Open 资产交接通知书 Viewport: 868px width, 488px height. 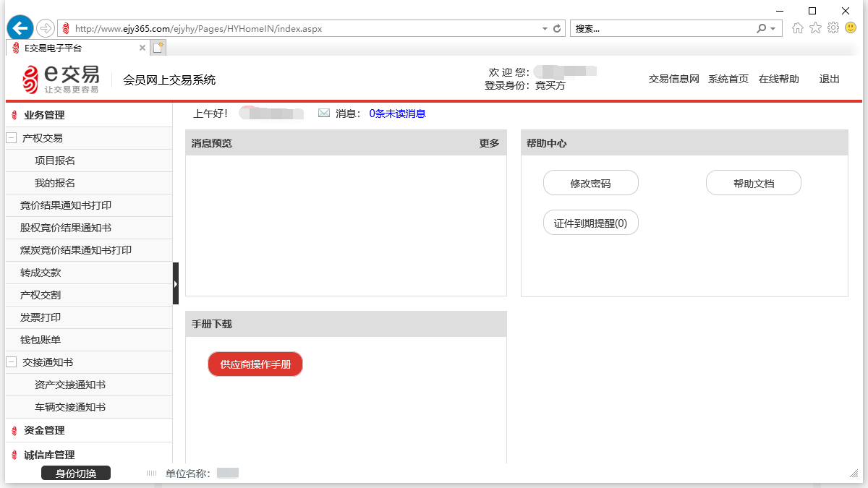[x=70, y=385]
